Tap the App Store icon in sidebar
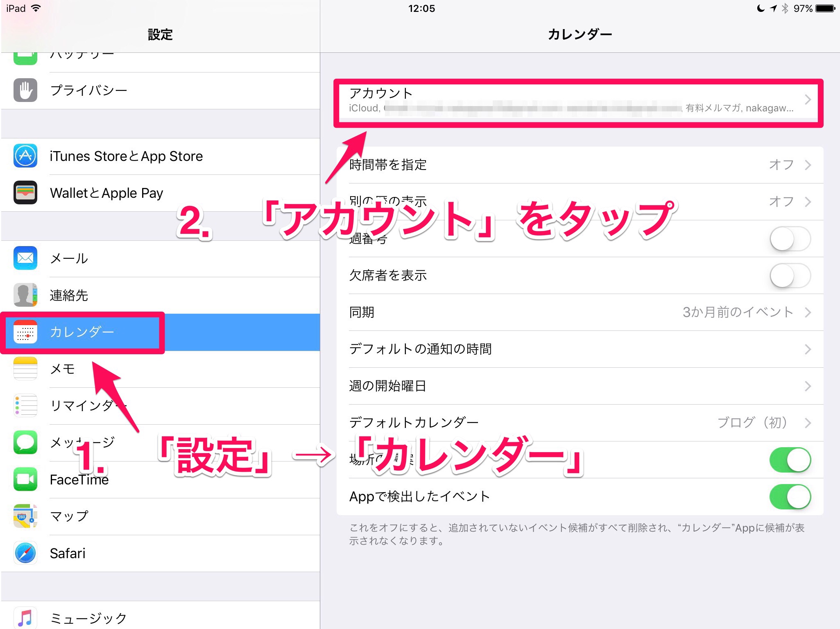840x629 pixels. pyautogui.click(x=25, y=156)
